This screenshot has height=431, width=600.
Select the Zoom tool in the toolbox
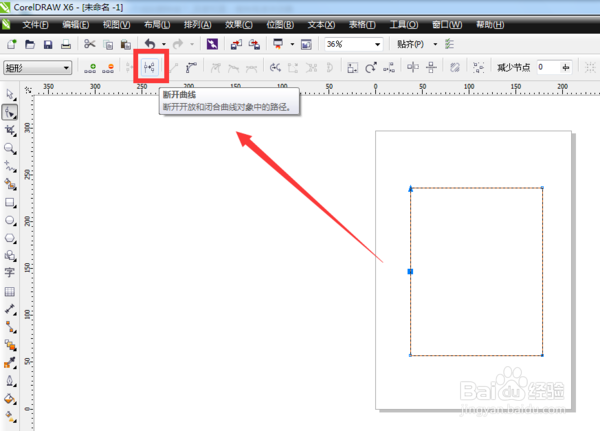tap(10, 149)
